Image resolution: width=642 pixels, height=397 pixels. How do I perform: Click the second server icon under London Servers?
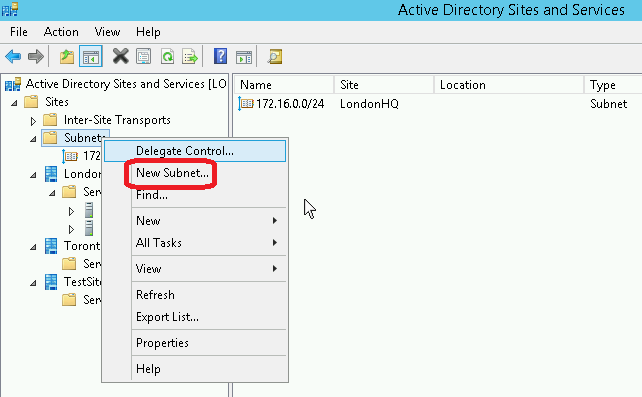click(x=89, y=228)
